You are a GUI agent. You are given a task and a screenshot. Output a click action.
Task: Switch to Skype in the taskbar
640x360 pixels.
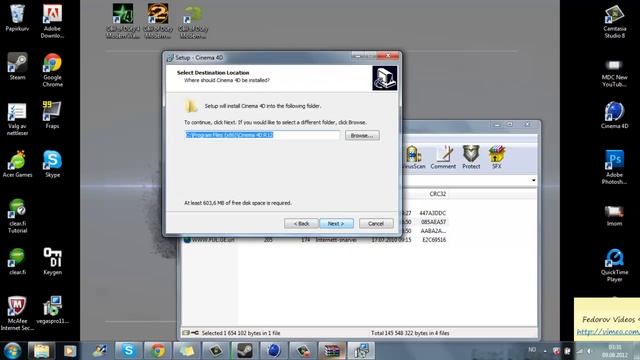tap(129, 351)
